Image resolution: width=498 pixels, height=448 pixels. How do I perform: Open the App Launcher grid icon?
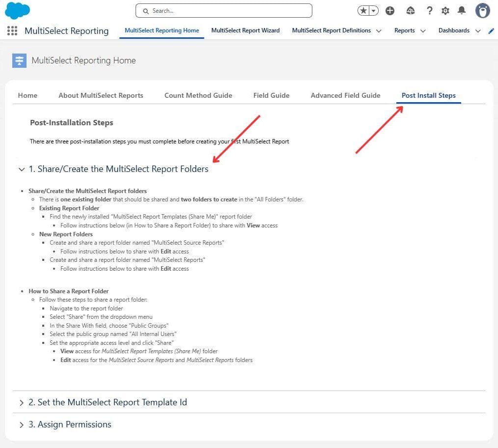[12, 31]
